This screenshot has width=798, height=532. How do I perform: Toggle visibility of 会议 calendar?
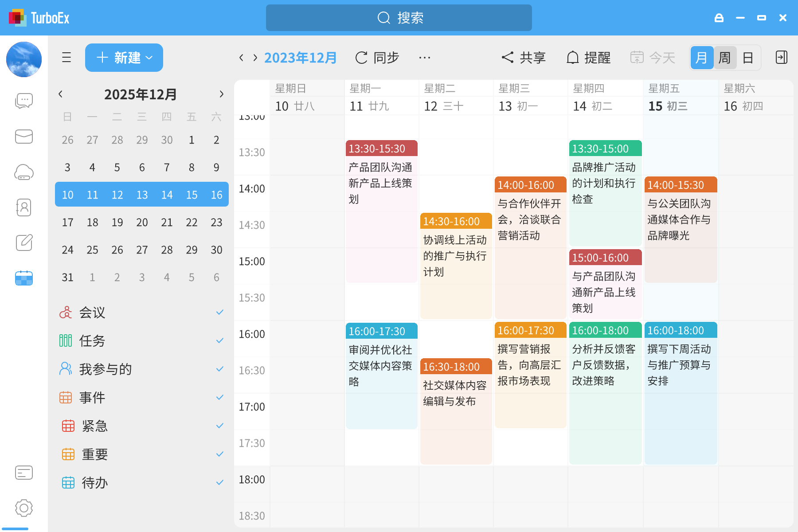tap(220, 312)
